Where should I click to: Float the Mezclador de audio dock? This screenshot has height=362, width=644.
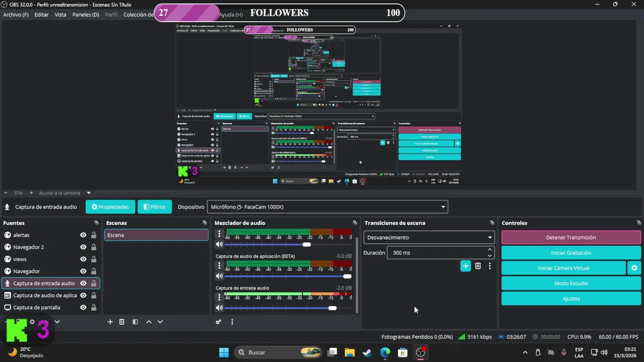[x=355, y=223]
